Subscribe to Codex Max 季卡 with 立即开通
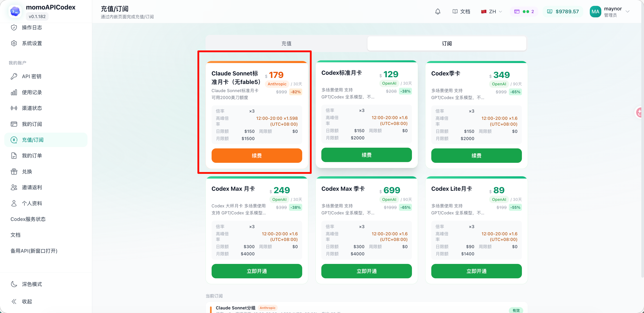This screenshot has width=644, height=313. click(367, 271)
